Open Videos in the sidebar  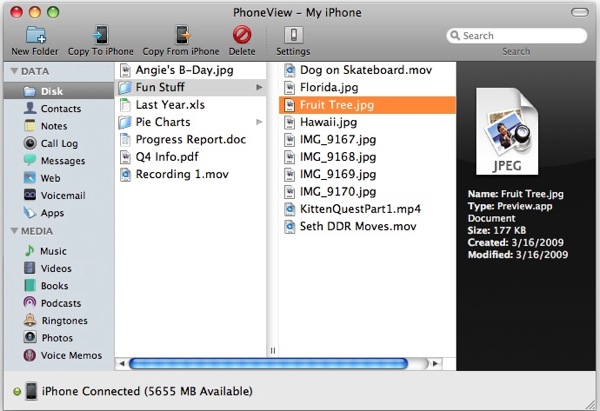point(59,268)
